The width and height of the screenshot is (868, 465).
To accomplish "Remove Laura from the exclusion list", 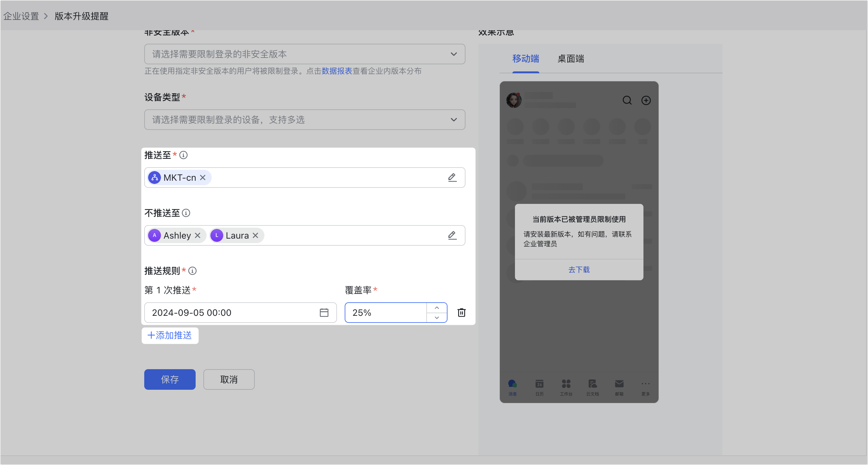I will (x=255, y=235).
